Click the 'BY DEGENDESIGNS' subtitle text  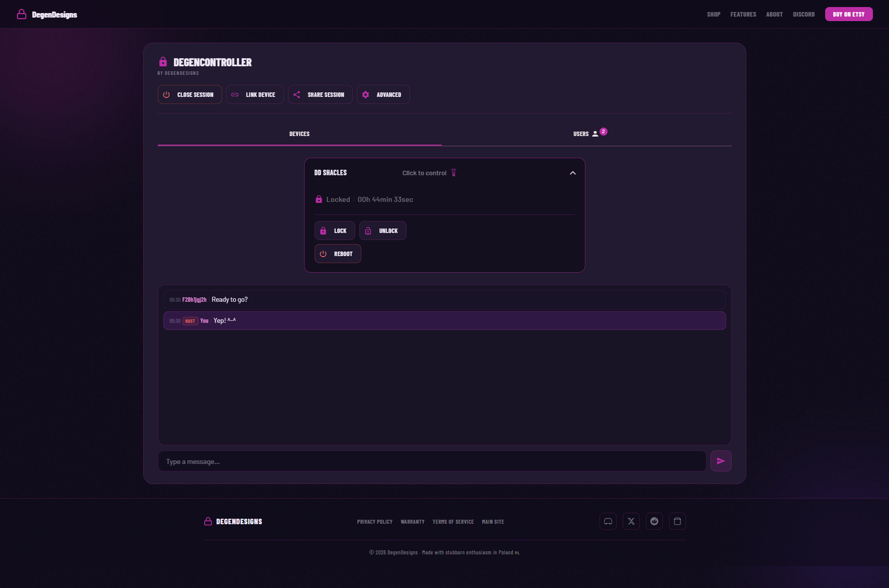(178, 73)
